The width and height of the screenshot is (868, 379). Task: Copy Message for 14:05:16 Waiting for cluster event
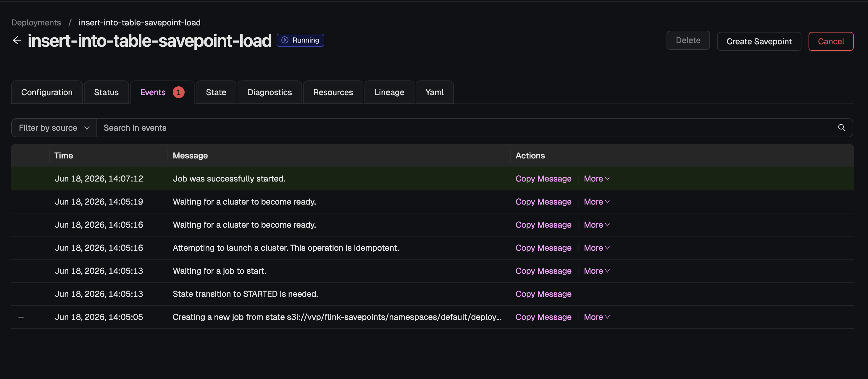543,225
